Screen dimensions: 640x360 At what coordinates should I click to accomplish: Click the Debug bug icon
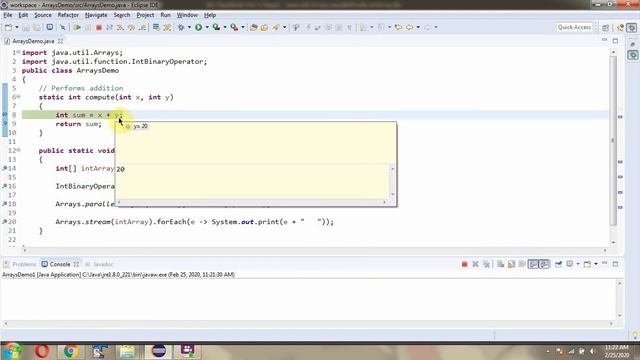[x=181, y=27]
